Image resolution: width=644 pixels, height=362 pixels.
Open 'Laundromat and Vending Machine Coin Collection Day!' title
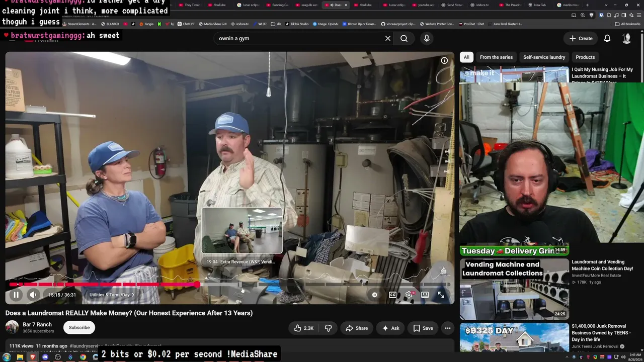pos(602,265)
